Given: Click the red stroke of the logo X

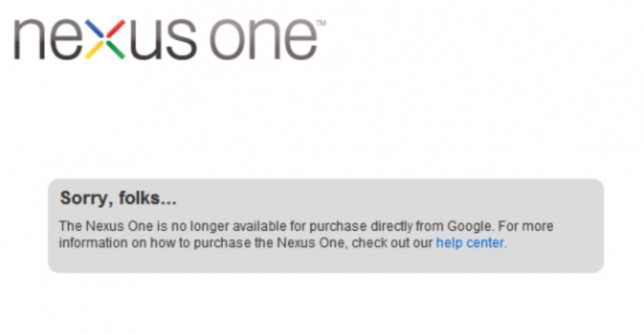Looking at the screenshot, I should click(116, 29).
